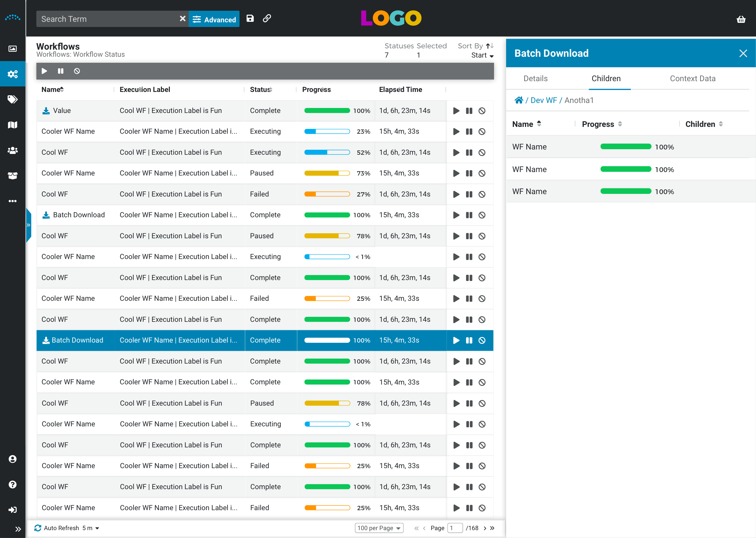Viewport: 756px width, 538px height.
Task: Click the download icon on Value row
Action: coord(46,111)
